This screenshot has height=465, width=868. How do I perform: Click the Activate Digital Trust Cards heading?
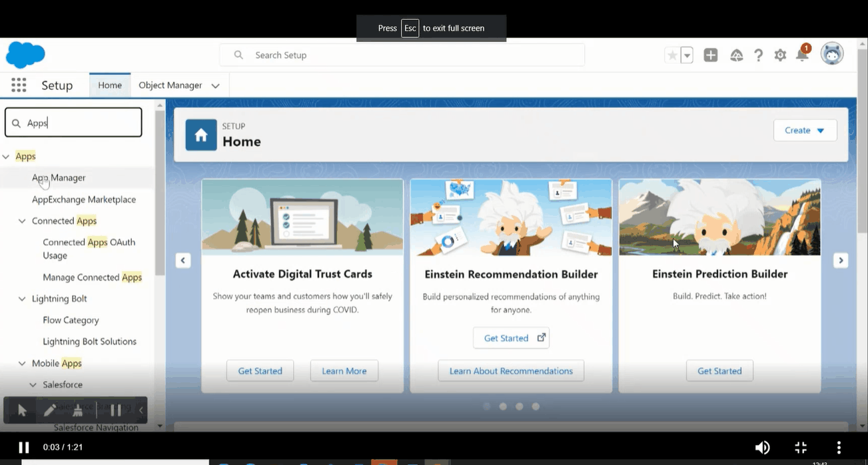[x=302, y=274]
